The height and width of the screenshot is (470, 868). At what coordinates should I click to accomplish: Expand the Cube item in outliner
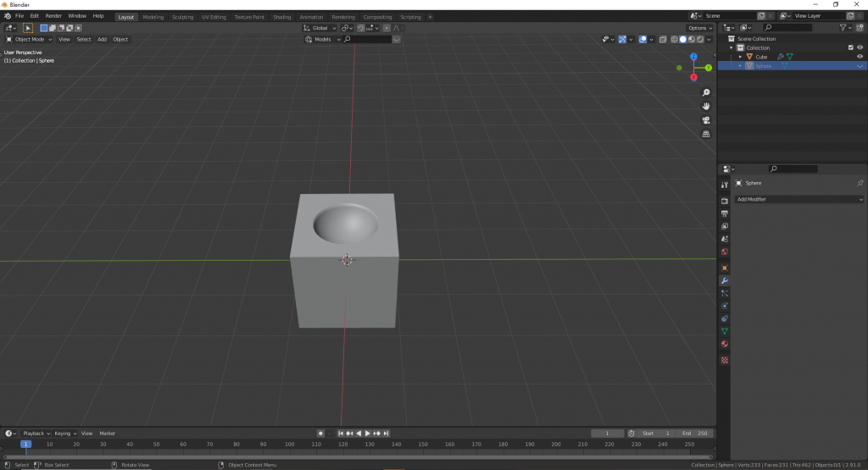pos(740,57)
